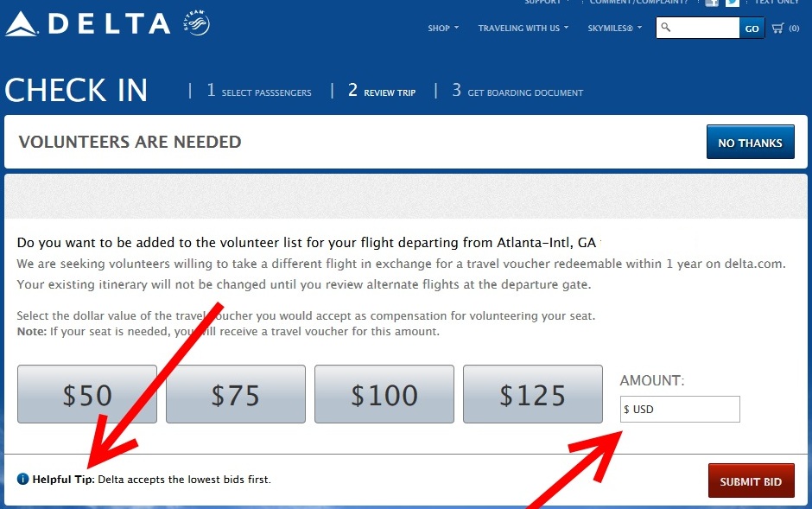Open the SkyMiles dropdown menu
The image size is (812, 509).
[x=615, y=29]
